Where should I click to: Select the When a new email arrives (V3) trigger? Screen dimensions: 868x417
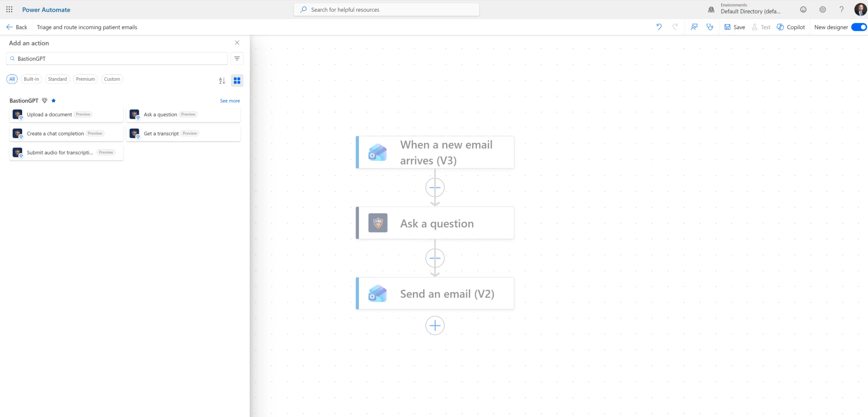tap(435, 152)
